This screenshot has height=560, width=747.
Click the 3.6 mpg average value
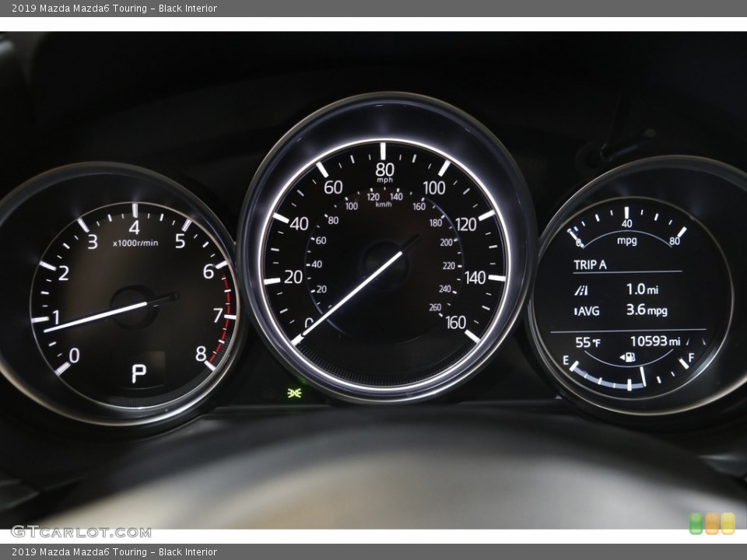click(647, 310)
